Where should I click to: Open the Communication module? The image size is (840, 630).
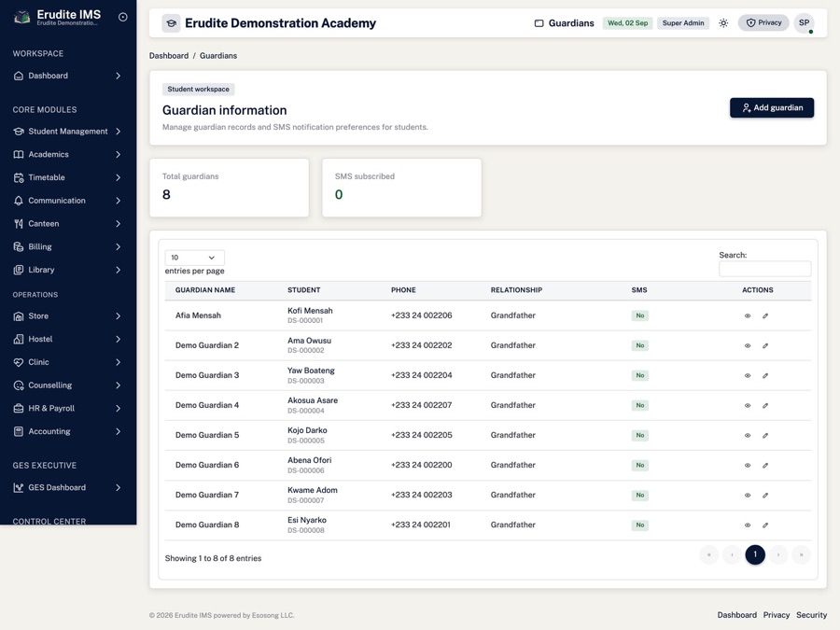pyautogui.click(x=67, y=201)
